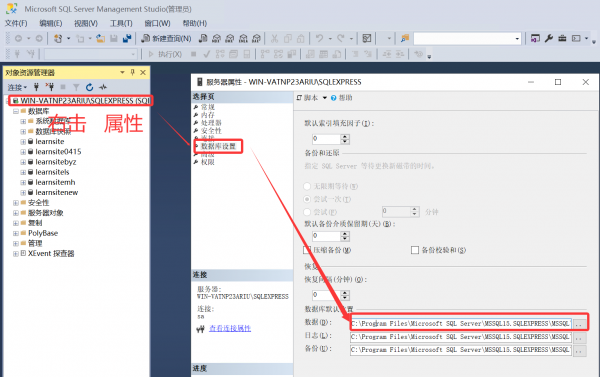Click the undo arrow icon
Viewport: 600px width, 377px height.
point(319,38)
